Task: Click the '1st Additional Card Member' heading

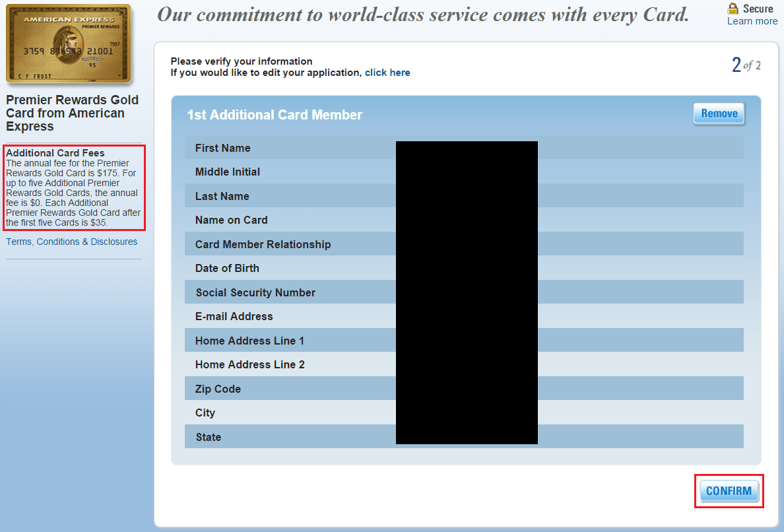Action: click(275, 115)
